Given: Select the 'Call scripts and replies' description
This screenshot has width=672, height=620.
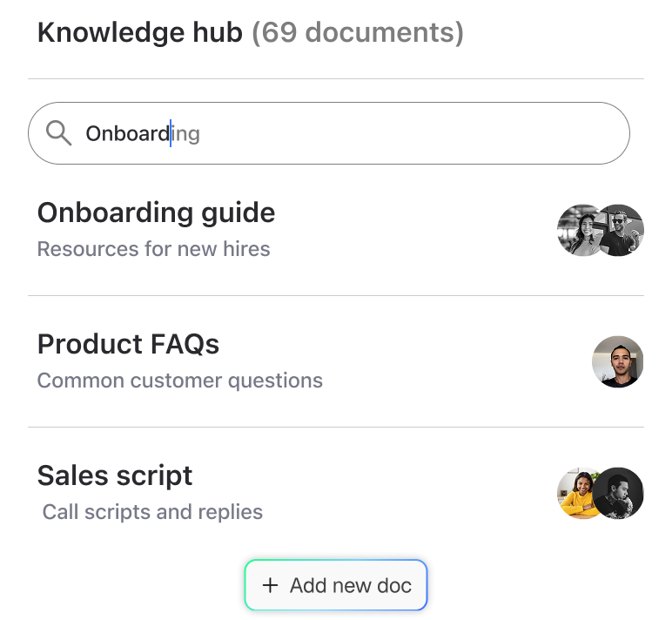Looking at the screenshot, I should click(152, 512).
